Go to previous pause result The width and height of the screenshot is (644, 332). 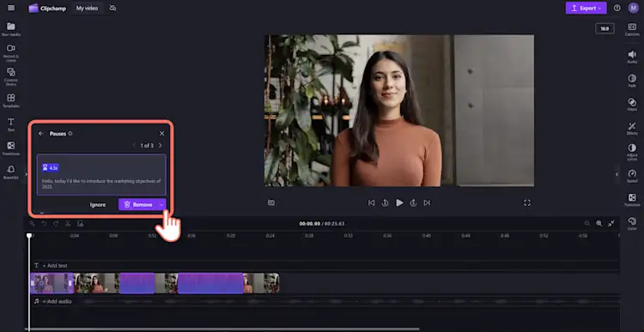click(134, 145)
